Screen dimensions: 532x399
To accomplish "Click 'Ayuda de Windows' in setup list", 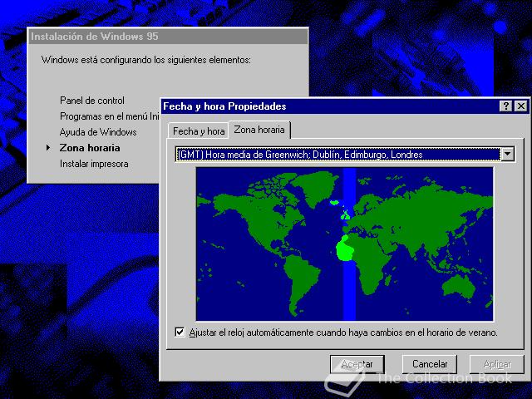I will (x=98, y=132).
